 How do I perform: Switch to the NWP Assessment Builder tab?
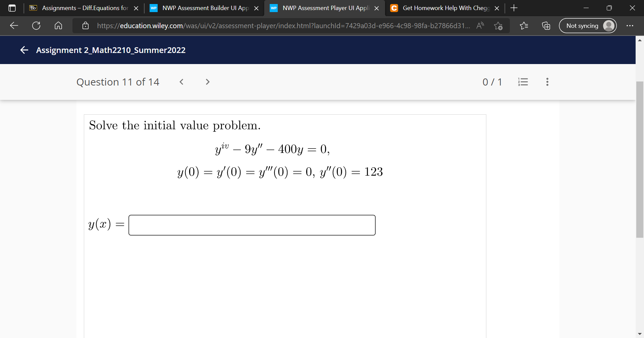point(201,8)
